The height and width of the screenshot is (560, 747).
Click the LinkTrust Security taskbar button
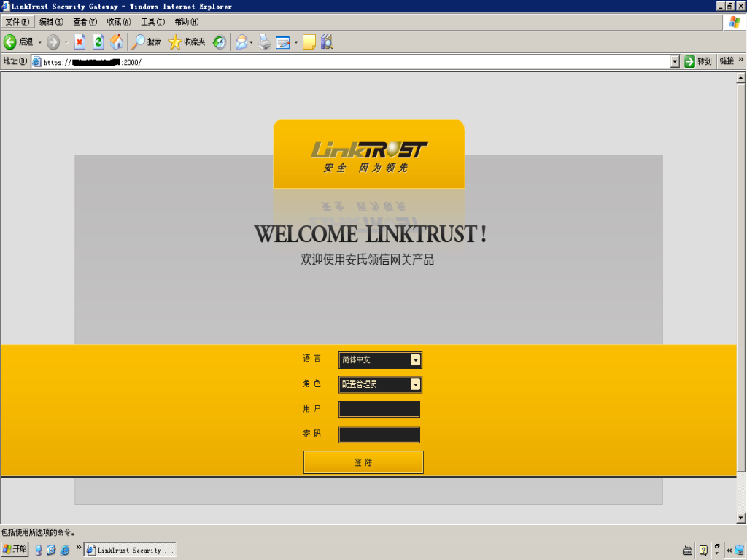131,550
